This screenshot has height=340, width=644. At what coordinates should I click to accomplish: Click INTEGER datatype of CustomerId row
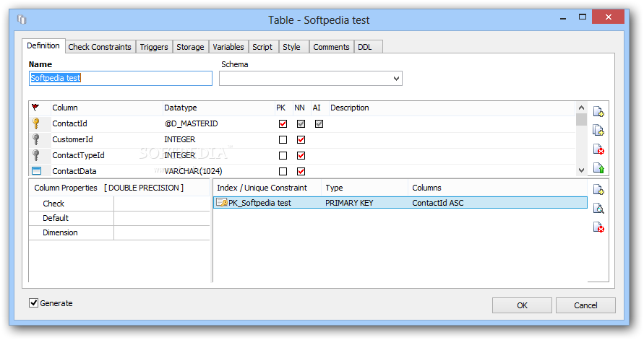(x=179, y=139)
